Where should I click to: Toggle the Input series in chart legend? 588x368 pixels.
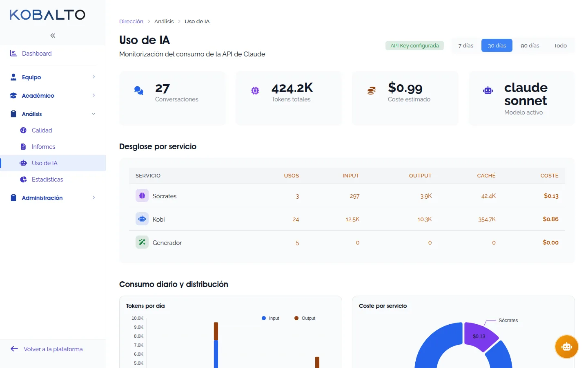[270, 318]
